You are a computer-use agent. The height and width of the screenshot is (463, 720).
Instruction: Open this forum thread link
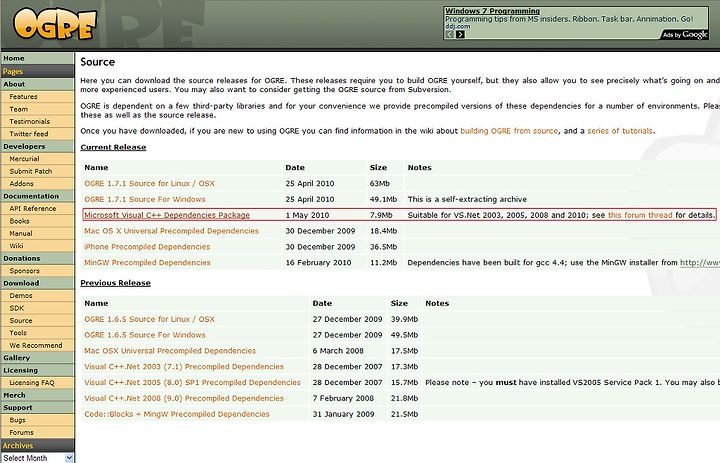pyautogui.click(x=640, y=215)
